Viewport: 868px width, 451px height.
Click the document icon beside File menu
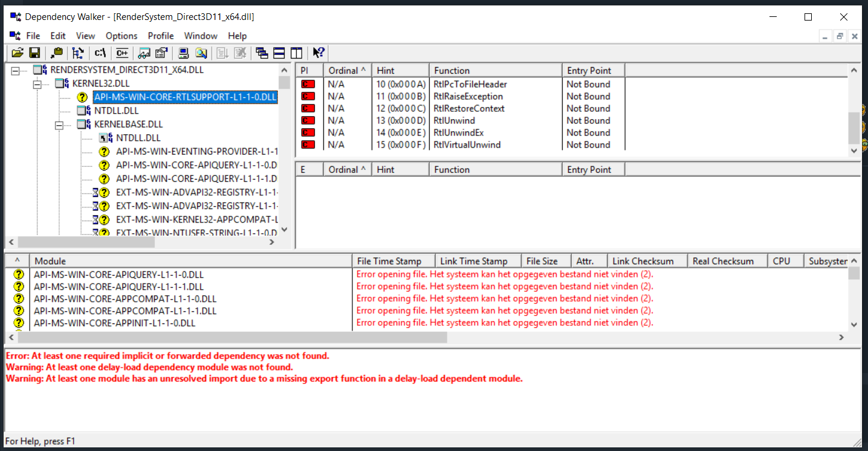click(15, 36)
